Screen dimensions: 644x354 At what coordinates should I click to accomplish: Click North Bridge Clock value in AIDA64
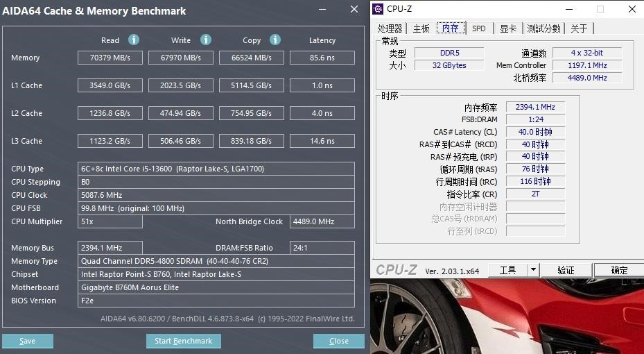[x=322, y=221]
